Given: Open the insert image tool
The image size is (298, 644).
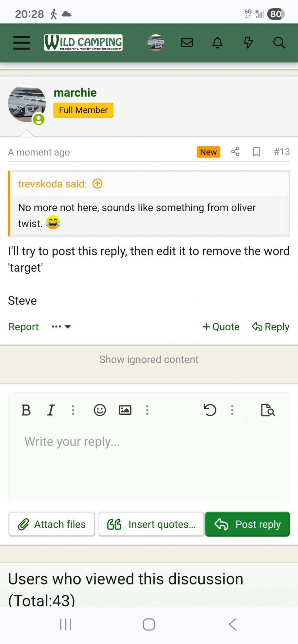Looking at the screenshot, I should [x=125, y=410].
